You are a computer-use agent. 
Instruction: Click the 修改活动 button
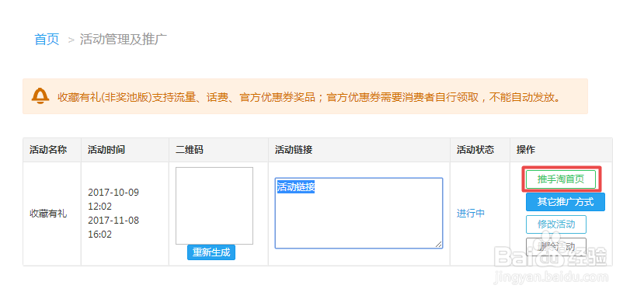pos(556,224)
